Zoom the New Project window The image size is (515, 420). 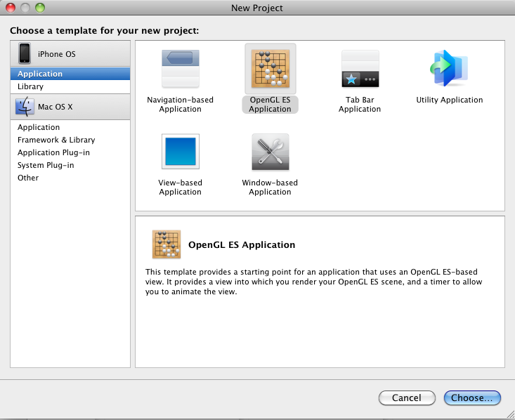pyautogui.click(x=40, y=8)
